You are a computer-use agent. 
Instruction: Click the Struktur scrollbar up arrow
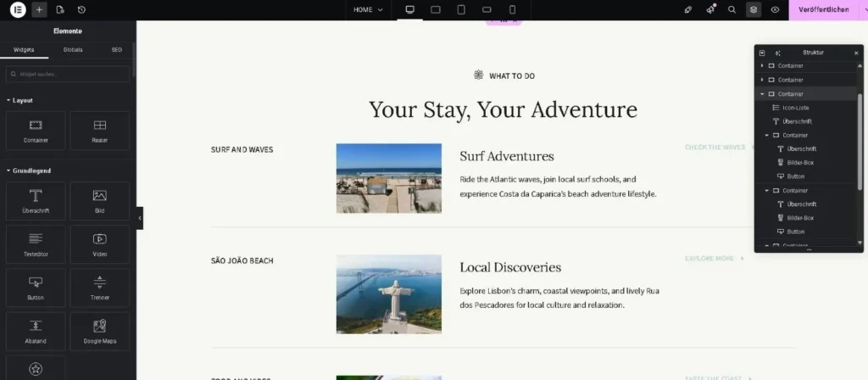tap(860, 64)
